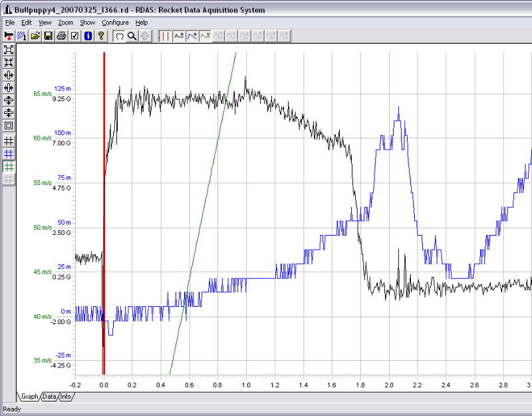
Task: Select the hand pan tool
Action: point(120,35)
